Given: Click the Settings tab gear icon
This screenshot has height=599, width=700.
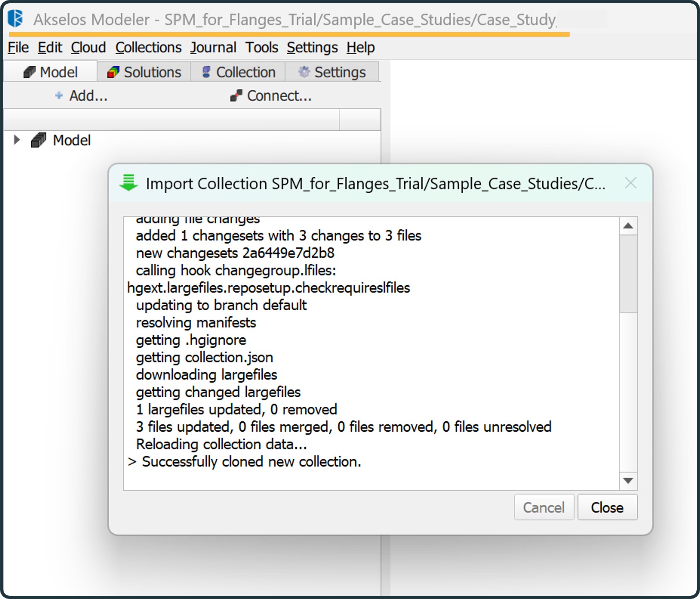Looking at the screenshot, I should [x=304, y=72].
